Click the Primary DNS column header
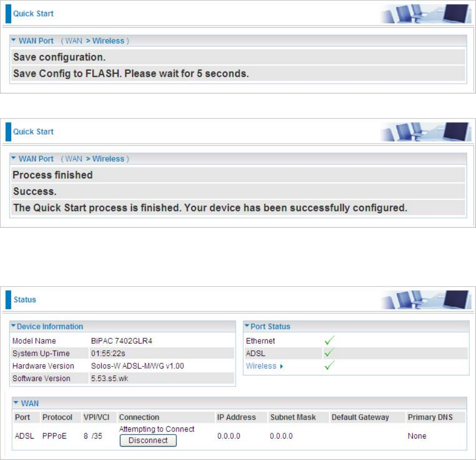 click(x=430, y=418)
